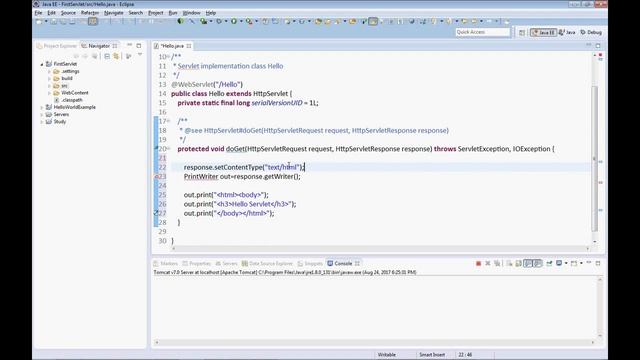
Task: Expand the Study project
Action: 42,122
